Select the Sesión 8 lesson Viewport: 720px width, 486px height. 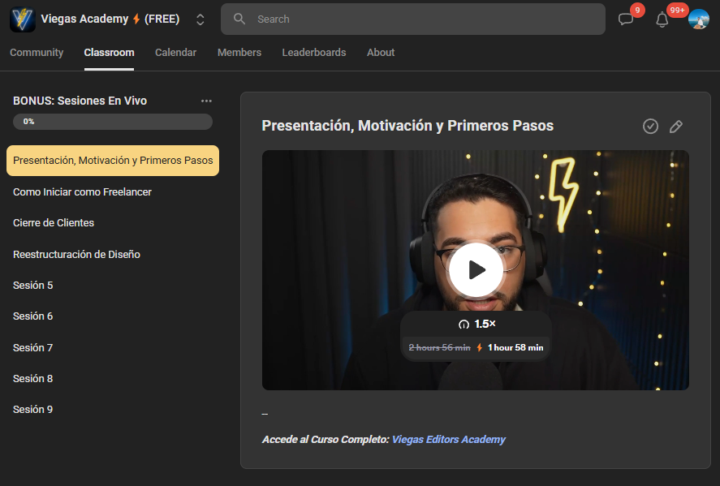coord(33,379)
